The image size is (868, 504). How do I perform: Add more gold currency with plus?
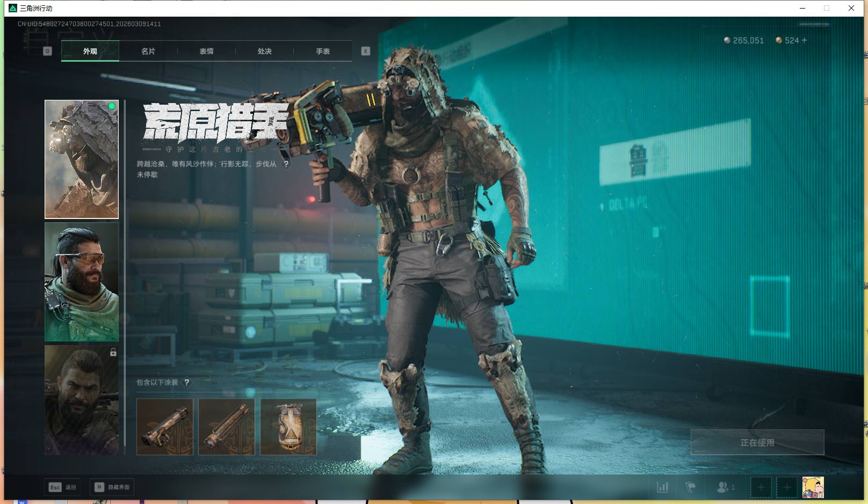[804, 40]
